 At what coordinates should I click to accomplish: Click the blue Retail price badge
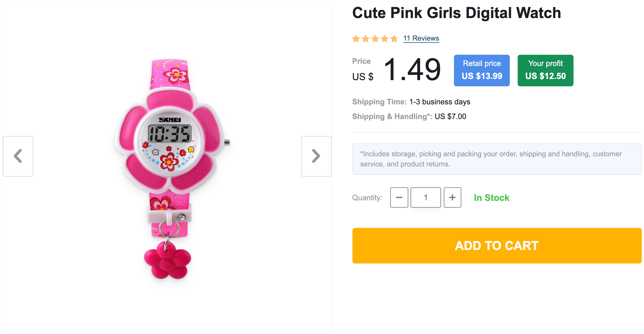pos(482,70)
